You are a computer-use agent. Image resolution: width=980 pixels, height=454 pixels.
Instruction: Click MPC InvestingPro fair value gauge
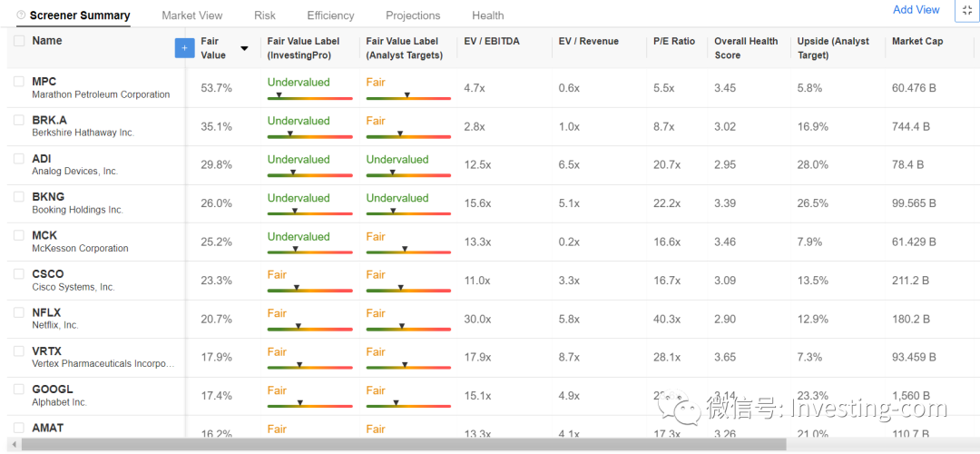coord(310,97)
